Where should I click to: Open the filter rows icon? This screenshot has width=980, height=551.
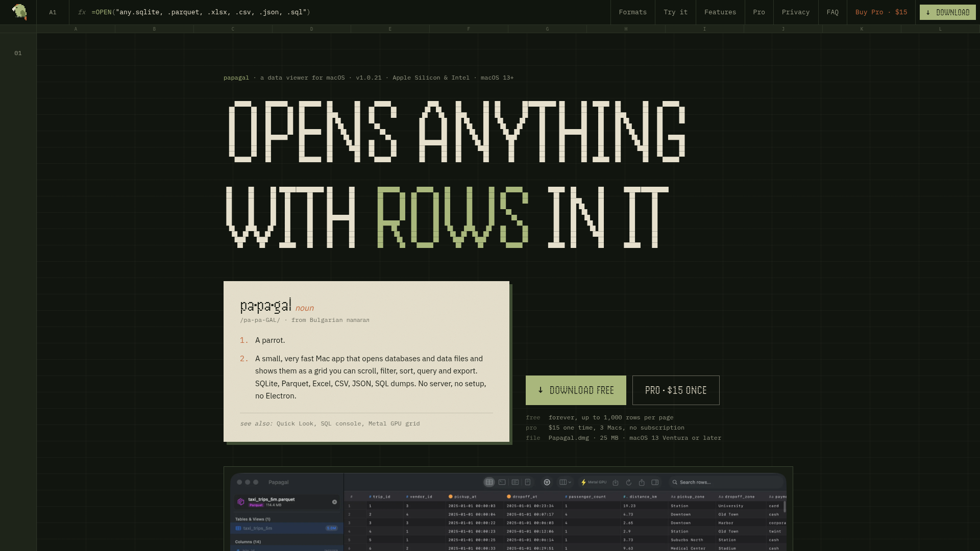click(x=547, y=482)
